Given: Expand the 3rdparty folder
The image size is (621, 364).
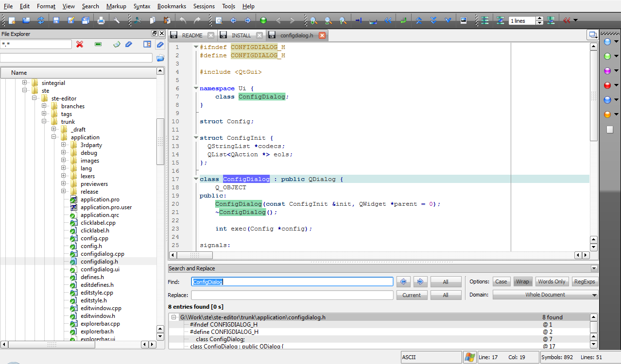Looking at the screenshot, I should [64, 145].
